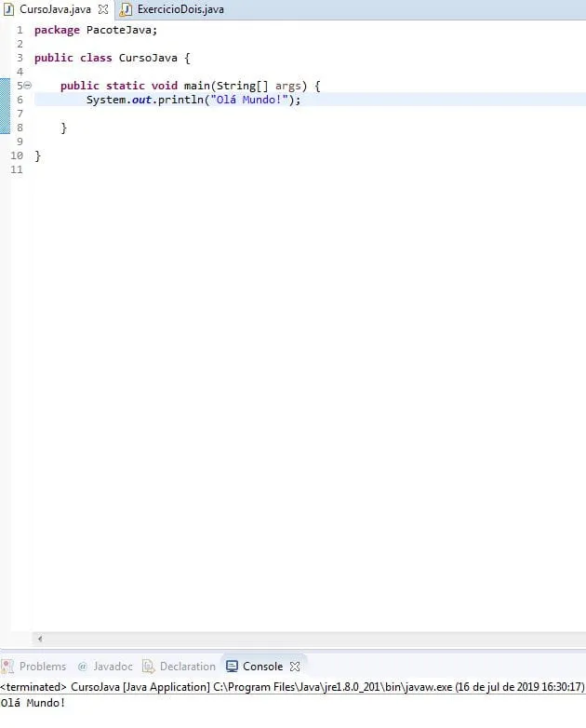The image size is (586, 728).
Task: Click 'PacoteJava;' on line 1
Action: 122,30
